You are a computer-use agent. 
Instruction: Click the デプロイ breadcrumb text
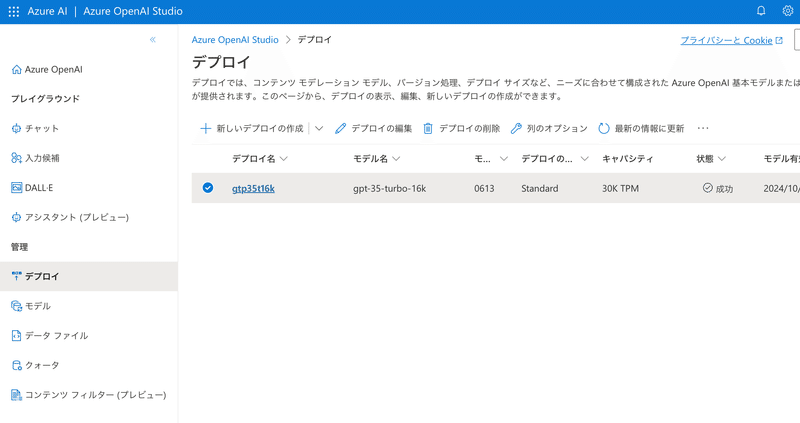tap(315, 40)
